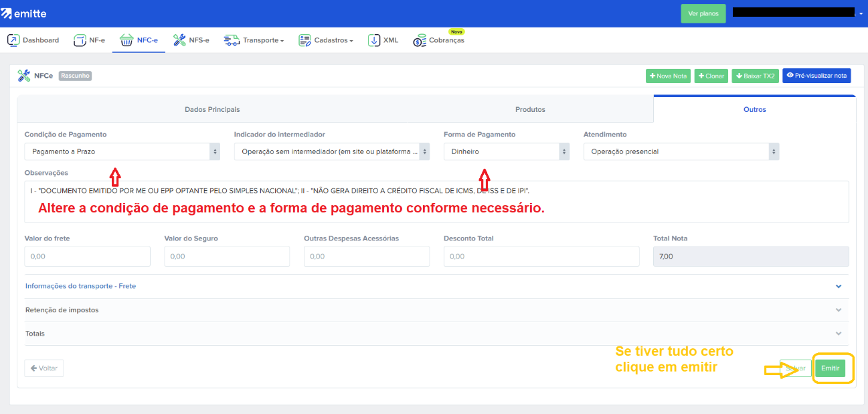
Task: Click the XML download icon
Action: tap(374, 40)
